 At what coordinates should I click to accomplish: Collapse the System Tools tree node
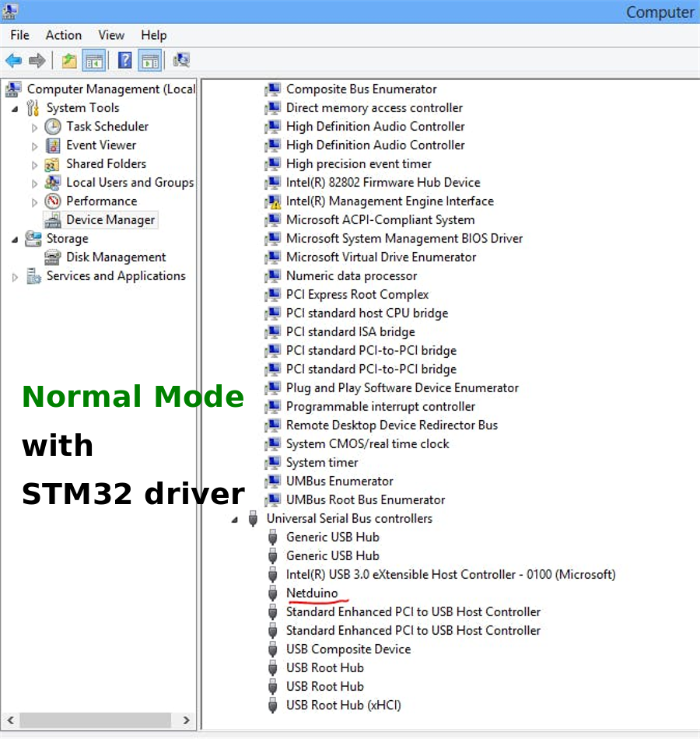point(15,107)
